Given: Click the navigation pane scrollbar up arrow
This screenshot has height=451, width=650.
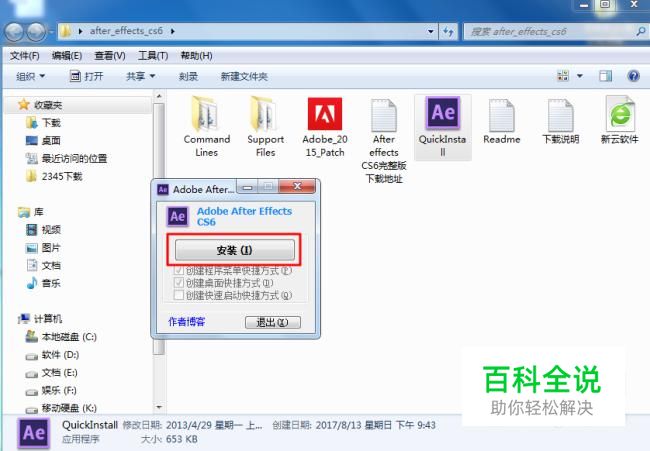Looking at the screenshot, I should 159,96.
